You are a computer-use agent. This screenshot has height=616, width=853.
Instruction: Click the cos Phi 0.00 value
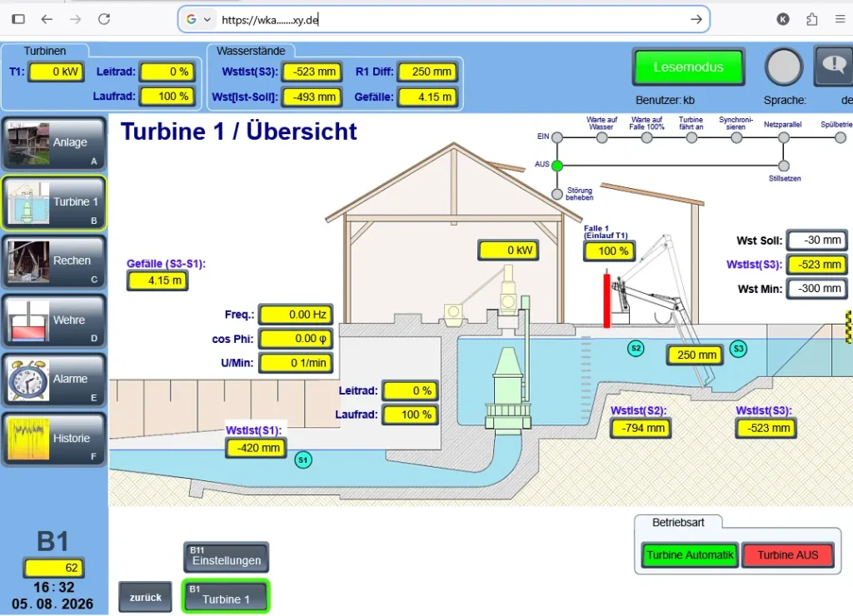coord(296,339)
